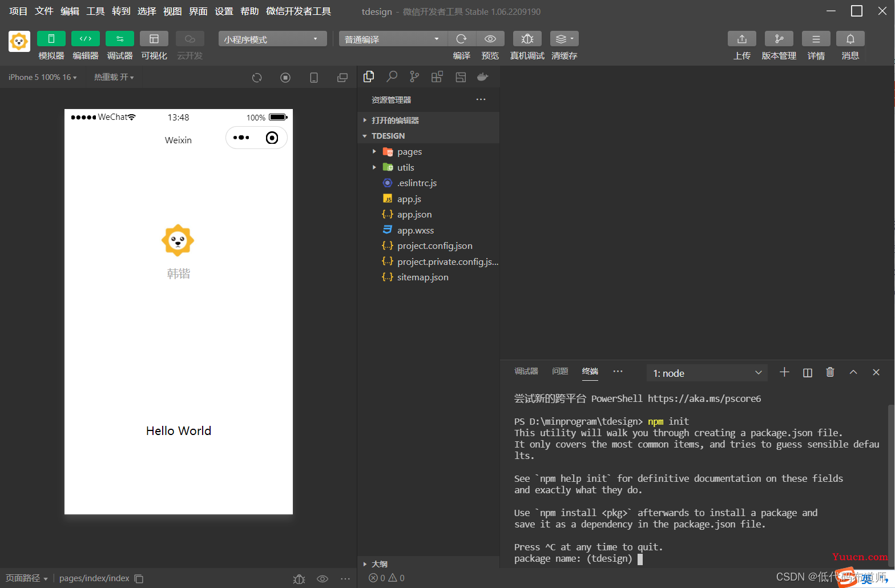Close the mini program via capsule circle
Screen dimensions: 895x588
pos(272,138)
